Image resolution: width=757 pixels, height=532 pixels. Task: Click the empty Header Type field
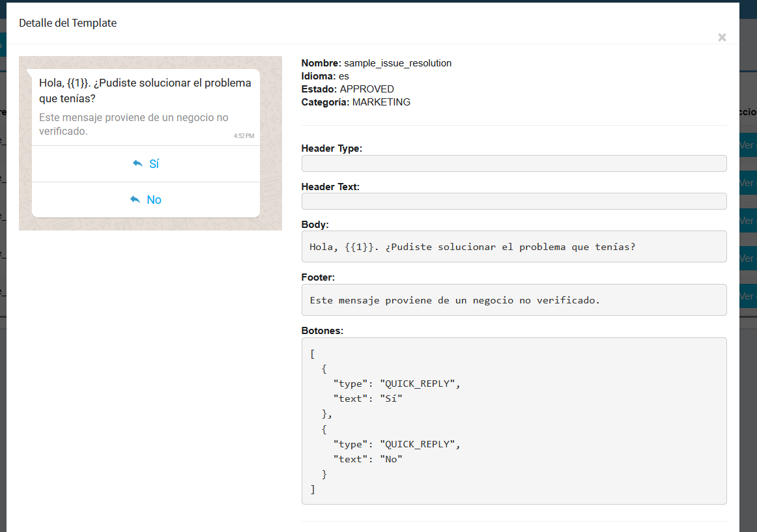pyautogui.click(x=513, y=163)
